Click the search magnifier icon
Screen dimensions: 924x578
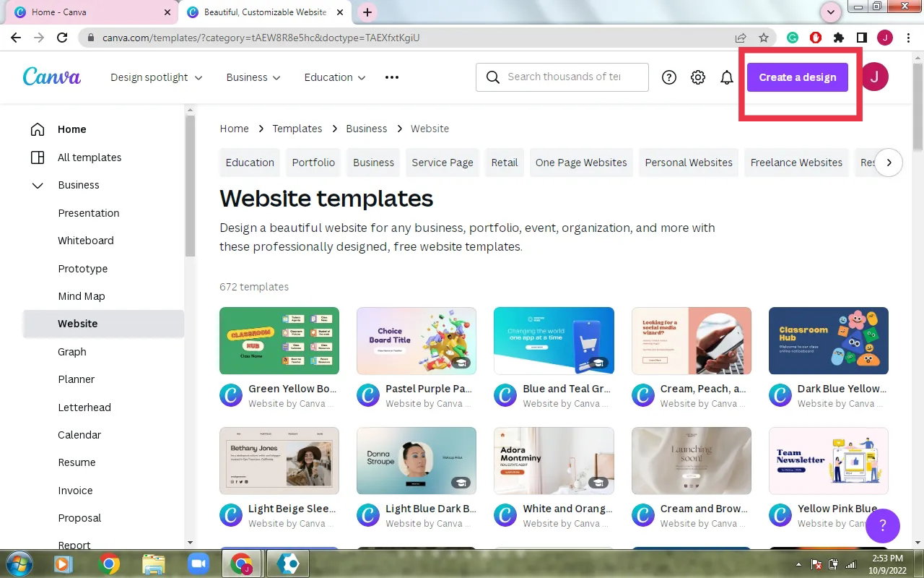493,77
